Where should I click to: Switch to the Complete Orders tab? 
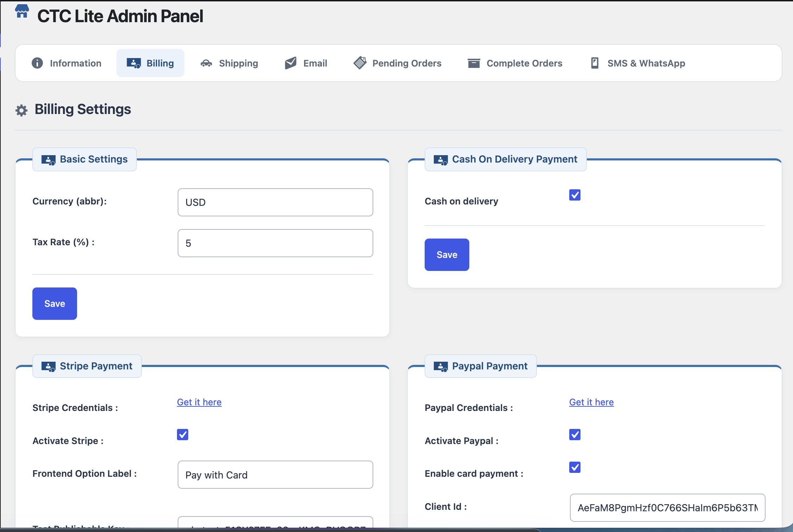tap(515, 63)
